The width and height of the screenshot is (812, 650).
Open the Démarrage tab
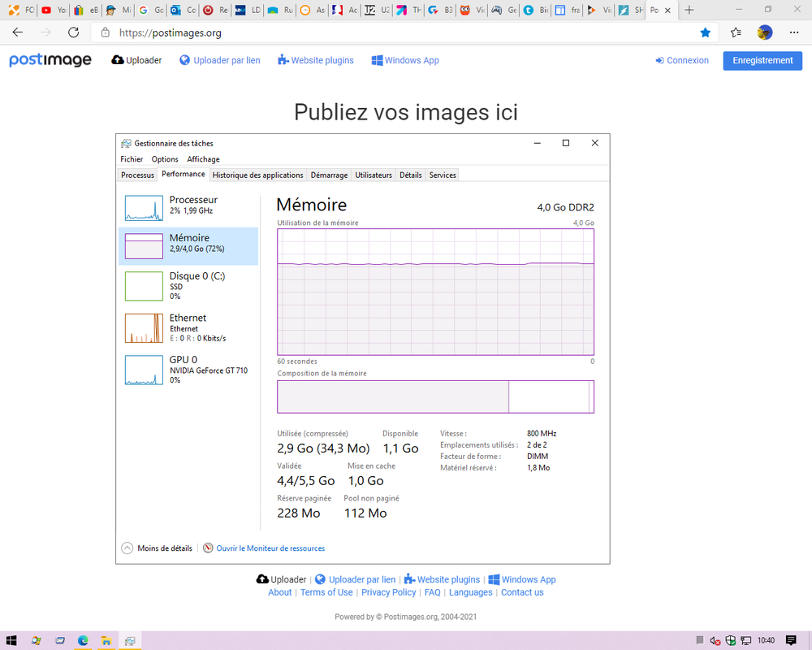329,175
